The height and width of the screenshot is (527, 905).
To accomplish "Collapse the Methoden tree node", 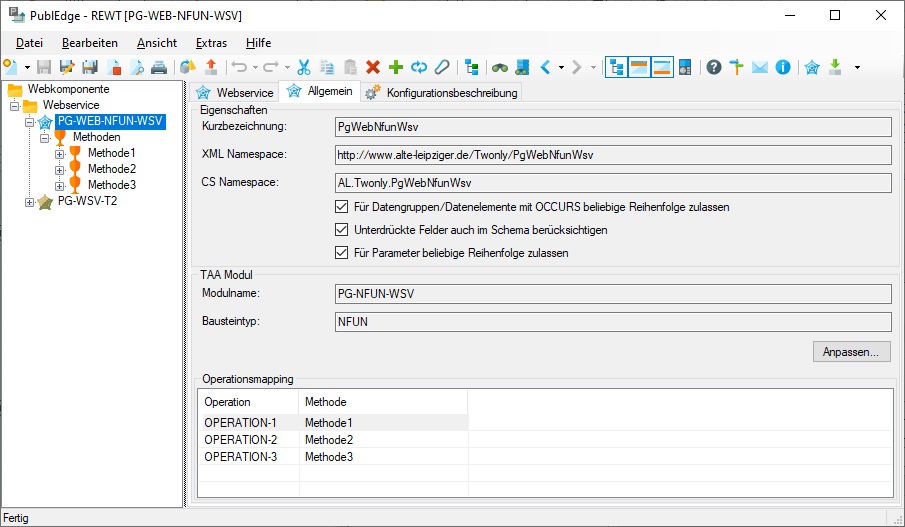I will tap(45, 137).
